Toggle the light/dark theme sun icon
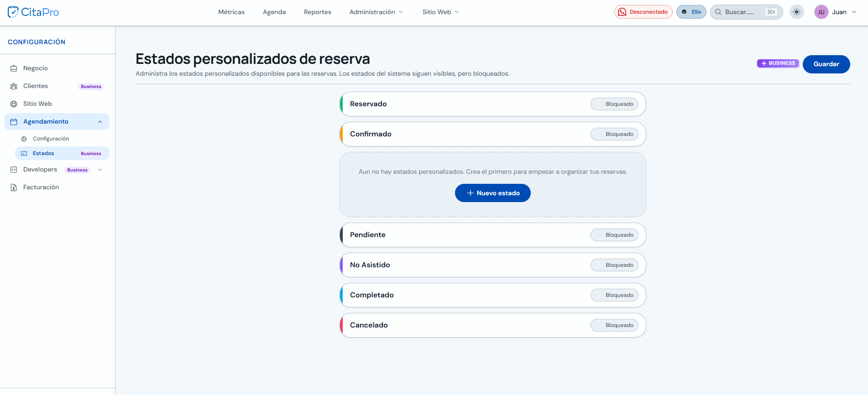868x395 pixels. (x=797, y=12)
